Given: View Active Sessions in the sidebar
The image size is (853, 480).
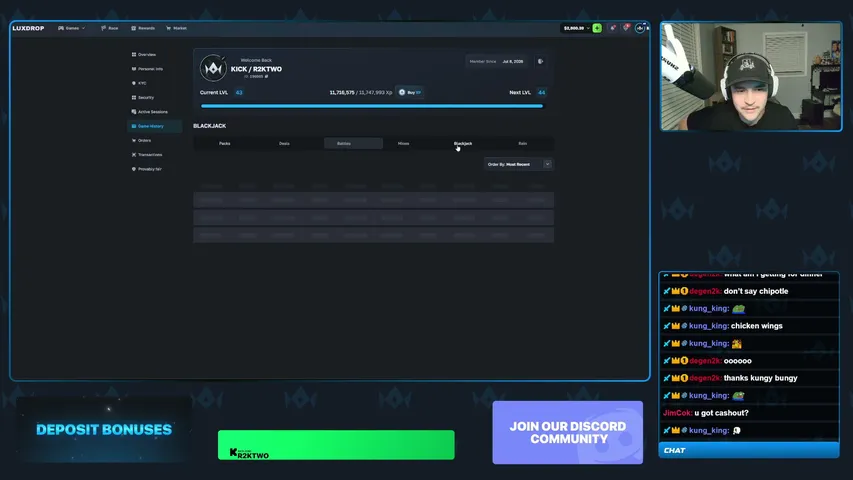Looking at the screenshot, I should pyautogui.click(x=150, y=112).
